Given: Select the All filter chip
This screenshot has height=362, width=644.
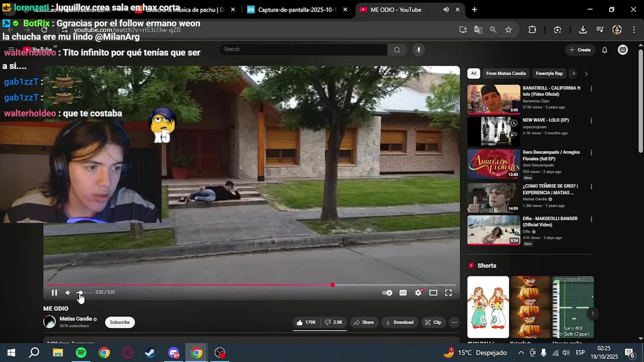Looking at the screenshot, I should [473, 73].
